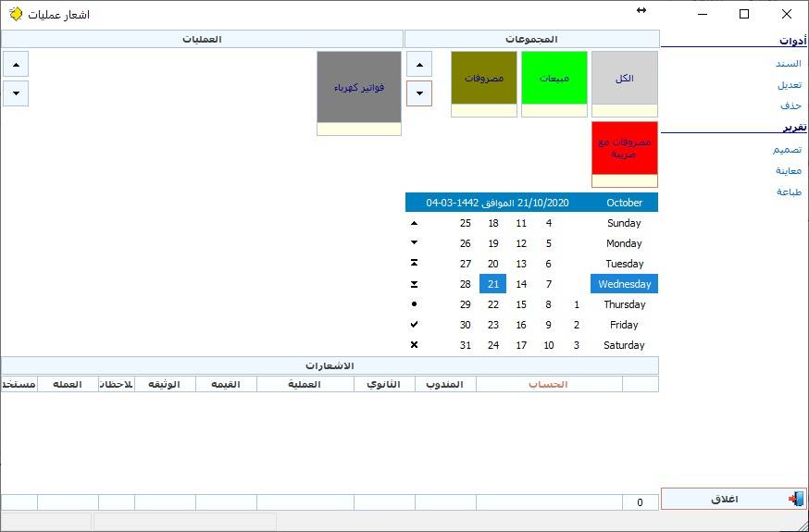Click the المجموعات panel header
Screen dimensions: 809x532
pos(532,39)
